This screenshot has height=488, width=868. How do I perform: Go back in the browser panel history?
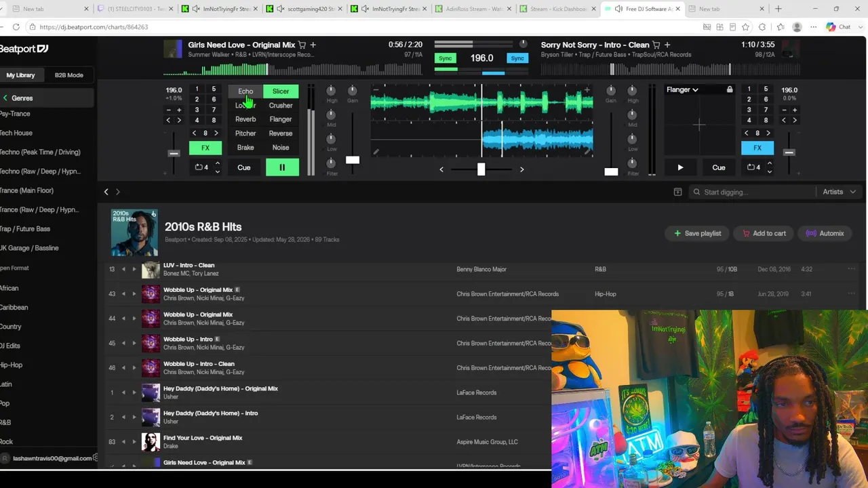click(106, 192)
